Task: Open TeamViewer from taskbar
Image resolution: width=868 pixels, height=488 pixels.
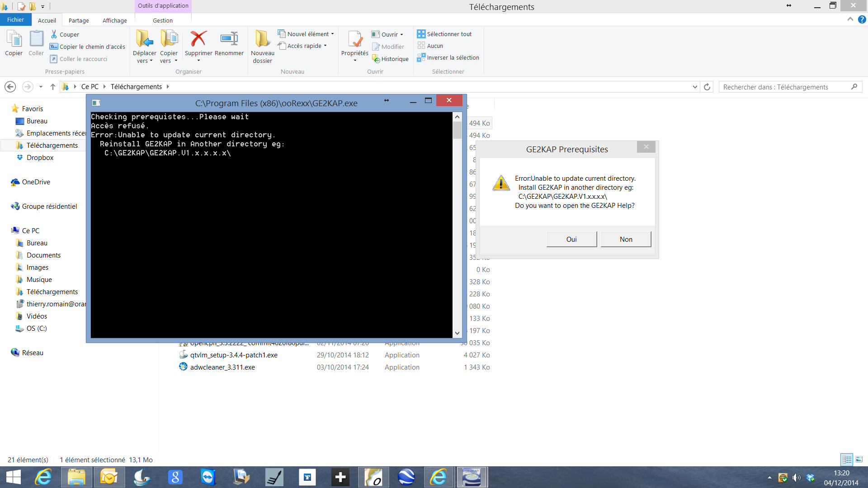Action: (x=208, y=477)
